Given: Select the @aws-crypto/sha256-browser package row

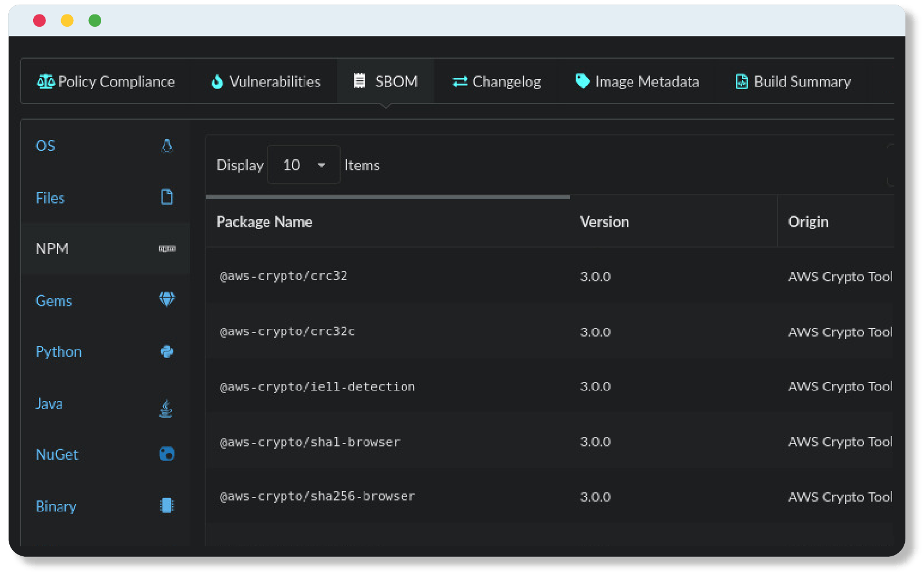Looking at the screenshot, I should point(317,496).
